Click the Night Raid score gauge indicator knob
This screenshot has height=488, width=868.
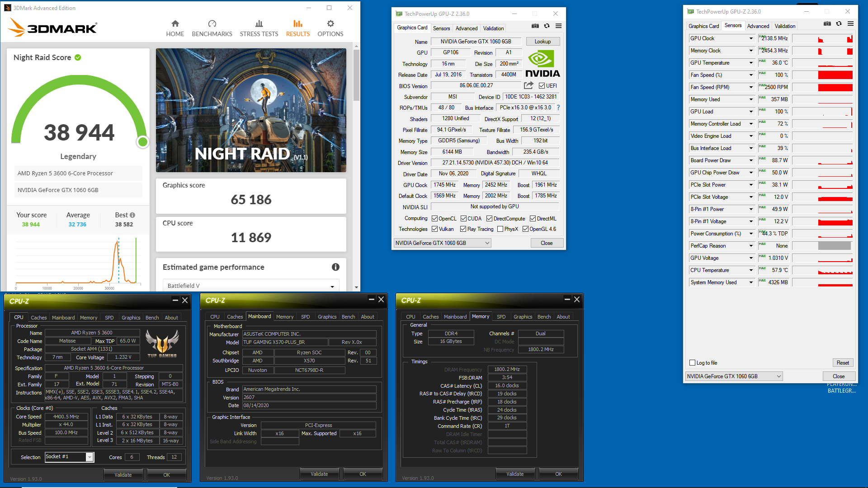143,142
